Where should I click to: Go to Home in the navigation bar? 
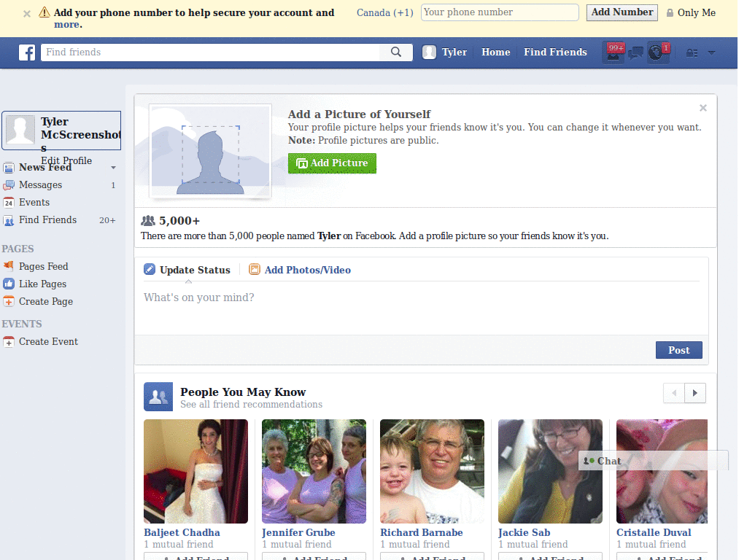495,52
